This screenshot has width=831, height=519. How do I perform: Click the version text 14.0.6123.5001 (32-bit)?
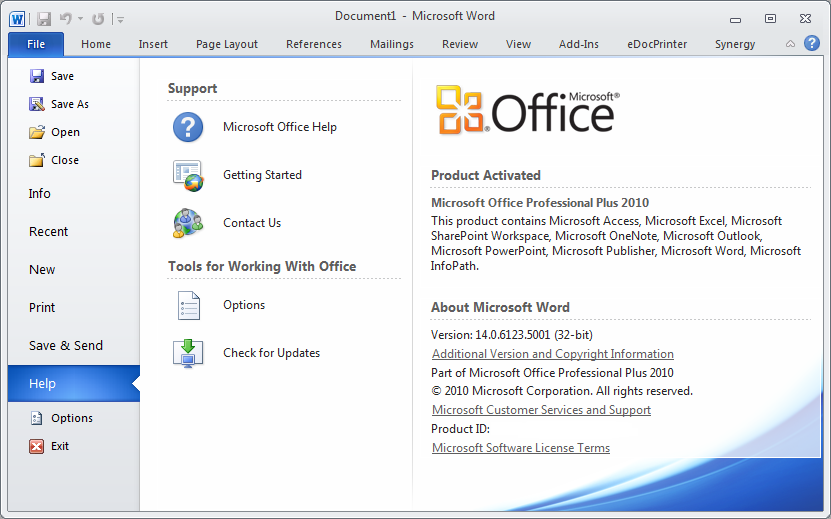[534, 335]
